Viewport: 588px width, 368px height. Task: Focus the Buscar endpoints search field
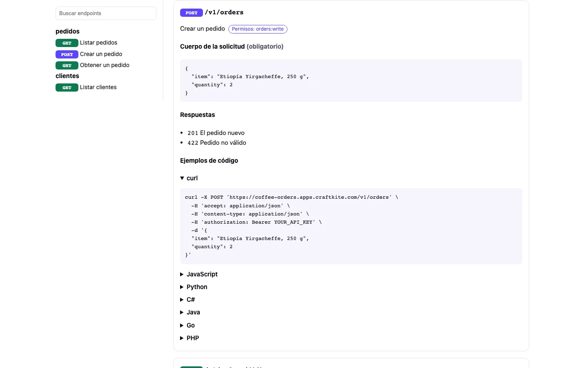106,13
